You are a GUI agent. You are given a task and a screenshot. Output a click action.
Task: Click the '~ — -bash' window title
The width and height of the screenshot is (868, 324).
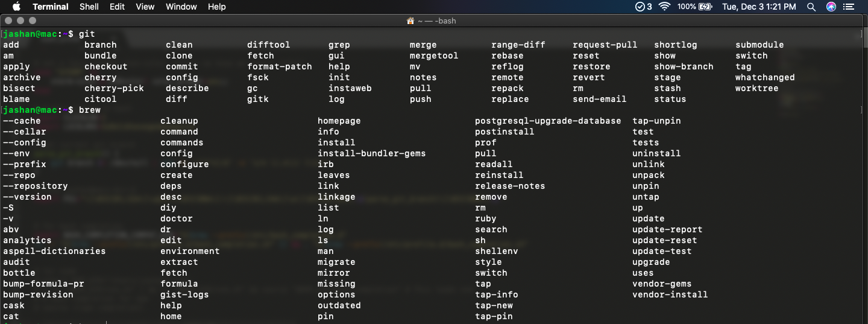[x=438, y=21]
